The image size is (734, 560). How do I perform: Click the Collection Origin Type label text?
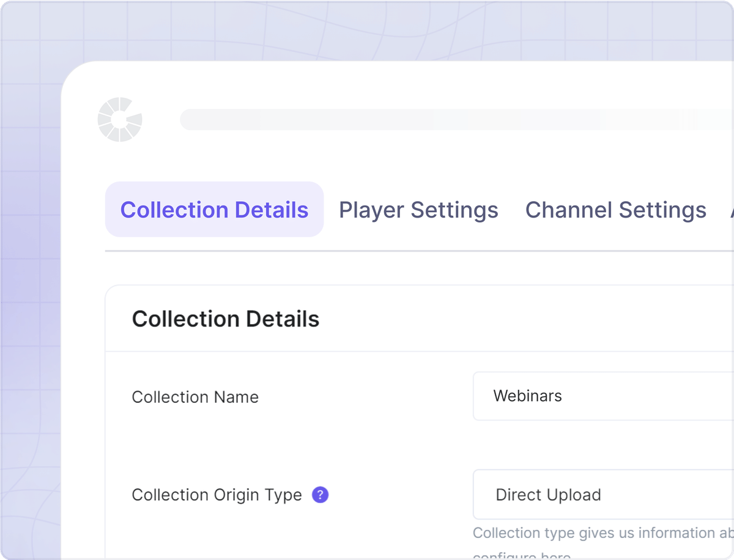(x=217, y=495)
